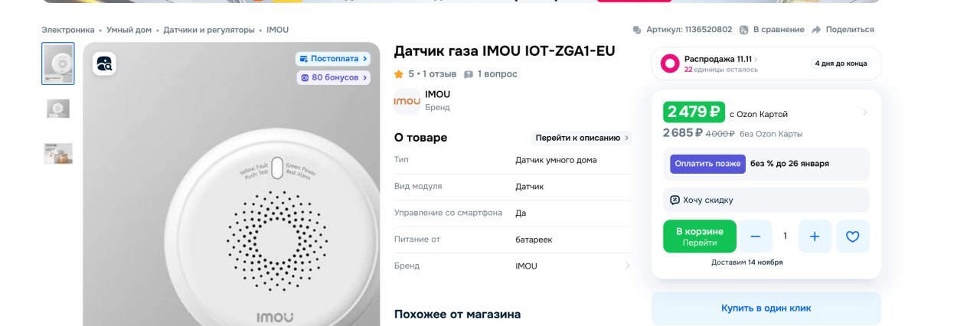
Task: Select the second product thumbnail
Action: click(x=58, y=109)
